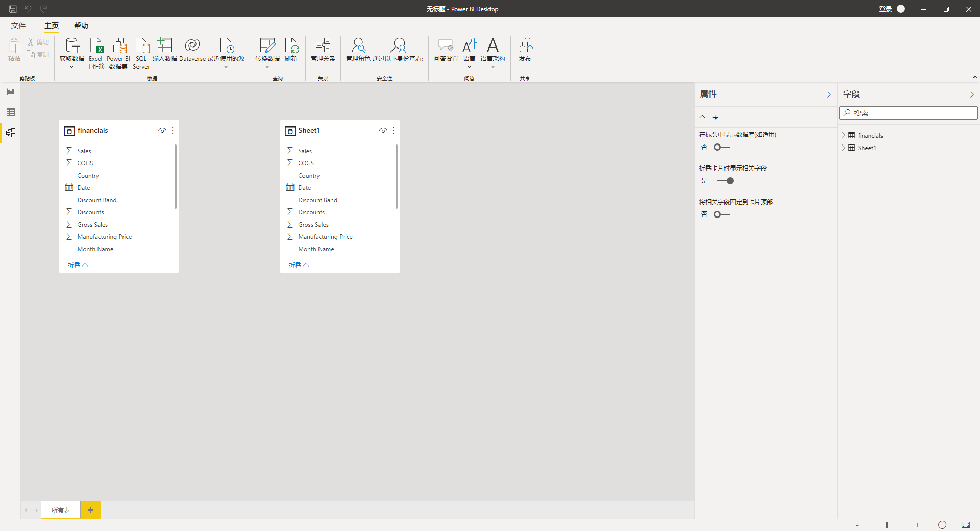Click the save icon in title bar
This screenshot has width=980, height=531.
pos(13,9)
